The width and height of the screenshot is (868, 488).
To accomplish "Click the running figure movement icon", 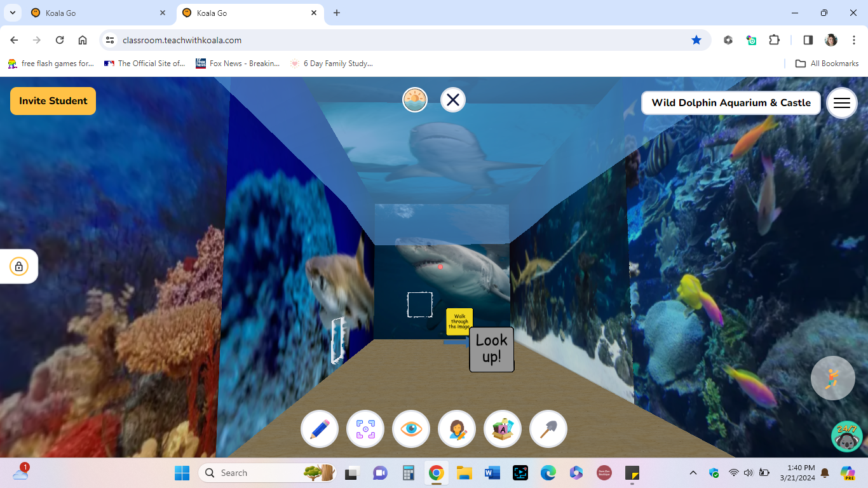I will pyautogui.click(x=832, y=378).
